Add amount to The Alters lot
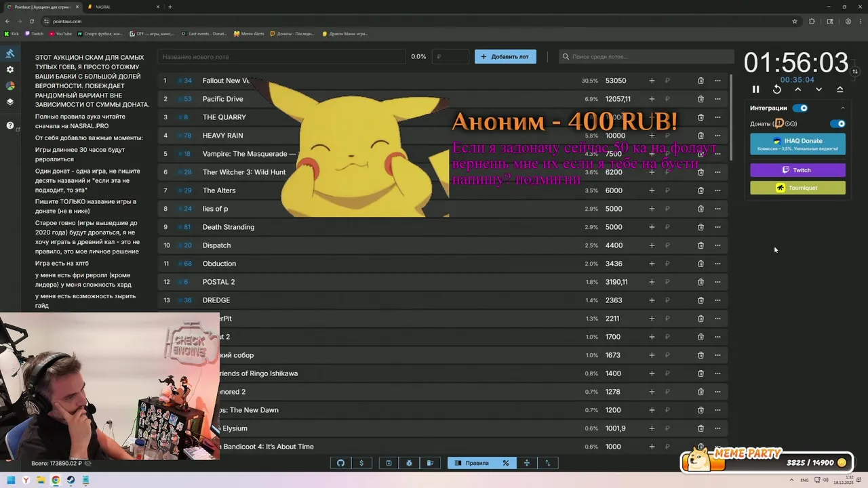 (652, 190)
